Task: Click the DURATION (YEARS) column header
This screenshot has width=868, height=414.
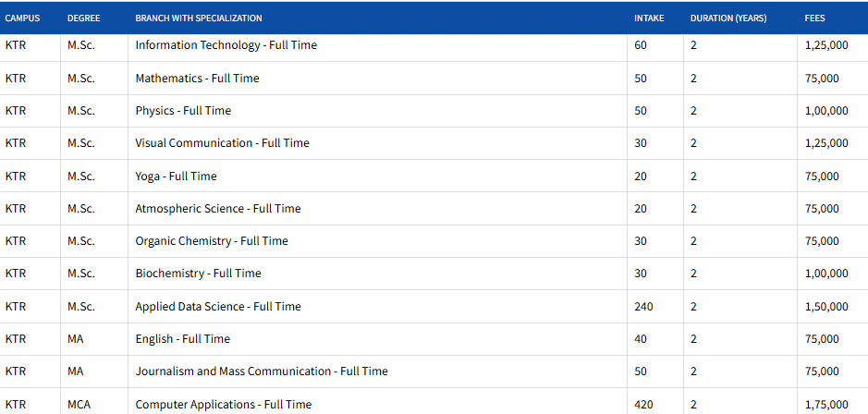Action: (727, 18)
